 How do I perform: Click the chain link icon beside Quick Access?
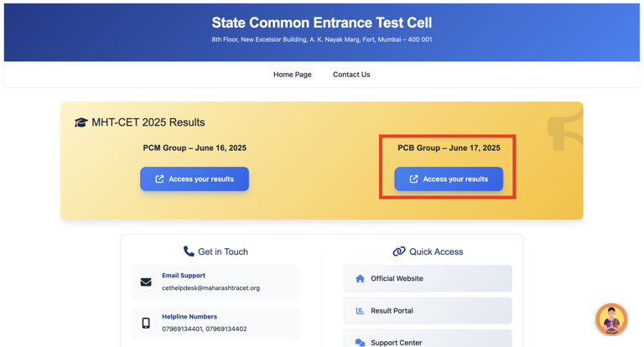[x=399, y=251]
